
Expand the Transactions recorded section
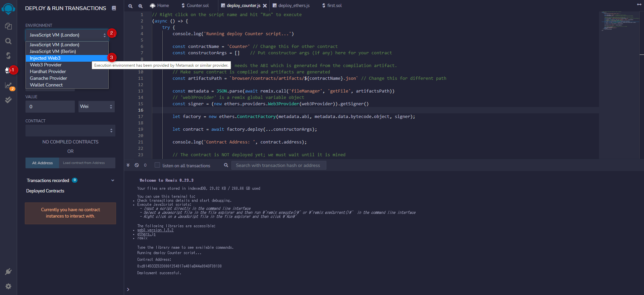tap(112, 180)
